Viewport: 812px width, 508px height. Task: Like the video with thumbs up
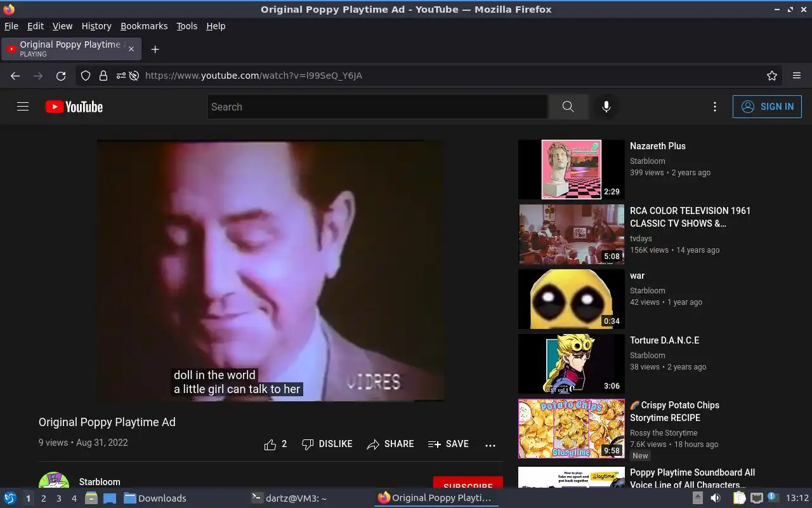click(276, 444)
